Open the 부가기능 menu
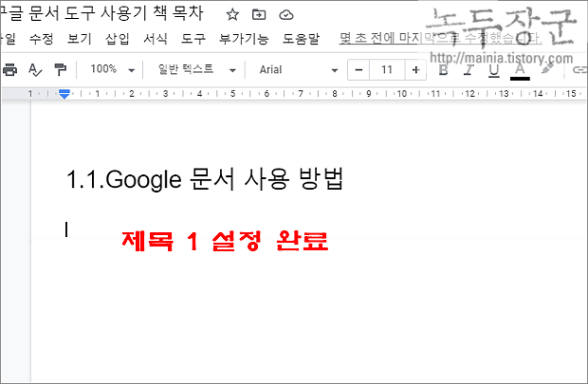The height and width of the screenshot is (384, 588). [244, 39]
